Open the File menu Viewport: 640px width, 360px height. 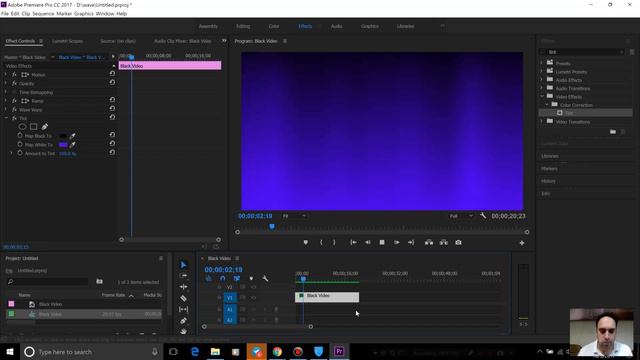tap(5, 13)
